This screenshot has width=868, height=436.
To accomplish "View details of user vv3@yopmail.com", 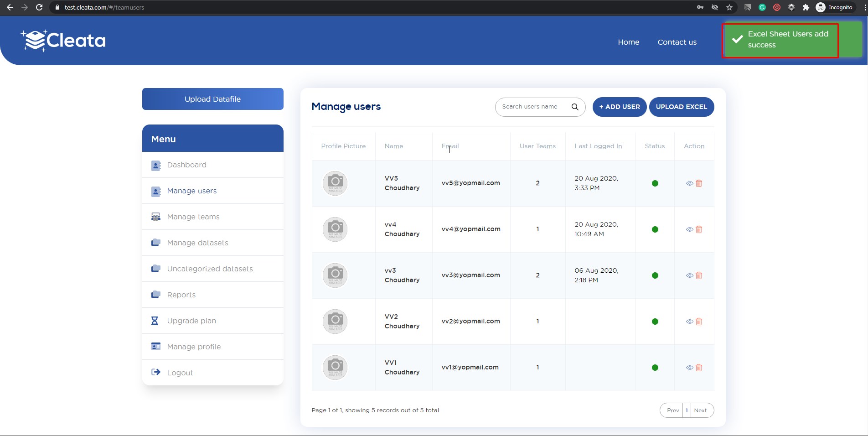I will [x=689, y=275].
